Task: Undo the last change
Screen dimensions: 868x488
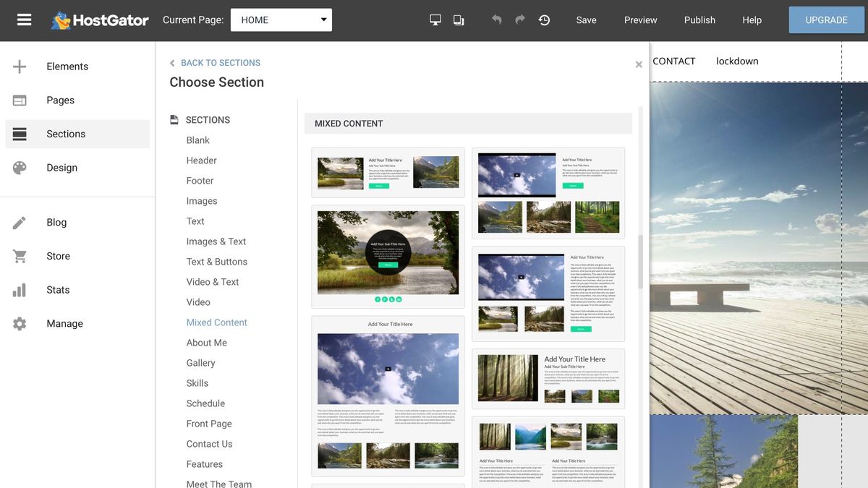Action: pyautogui.click(x=496, y=20)
